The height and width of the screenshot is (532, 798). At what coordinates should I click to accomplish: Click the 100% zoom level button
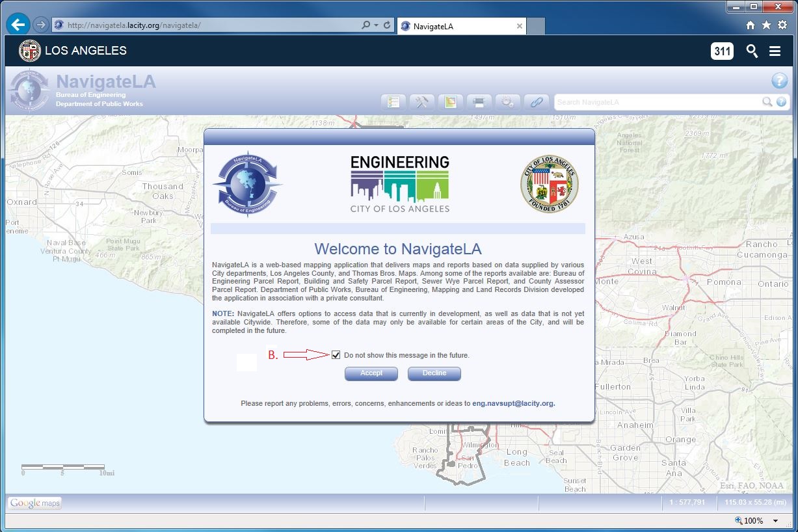[749, 521]
